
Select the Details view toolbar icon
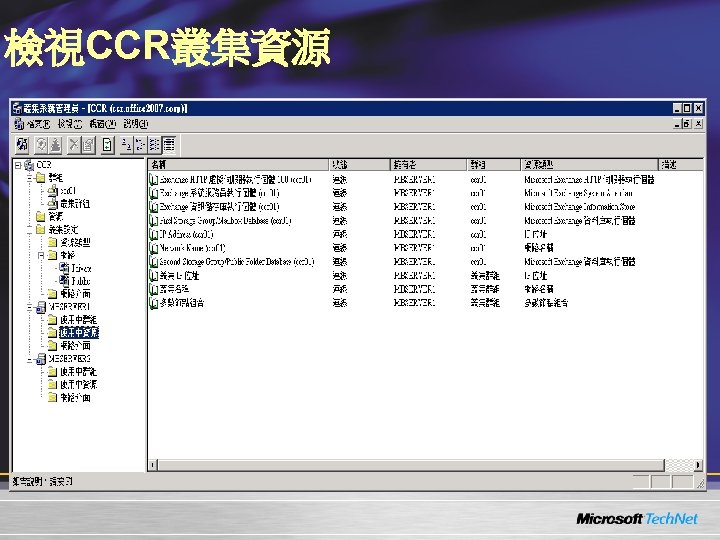click(169, 145)
